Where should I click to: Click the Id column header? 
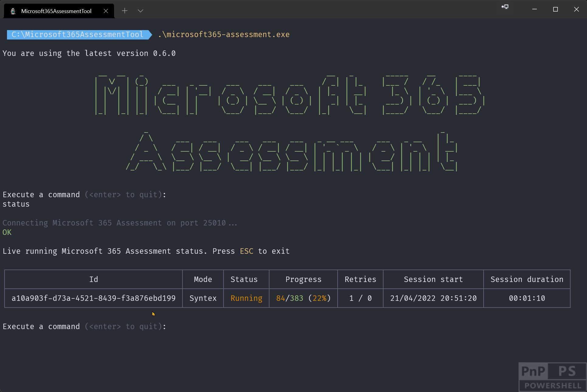94,280
